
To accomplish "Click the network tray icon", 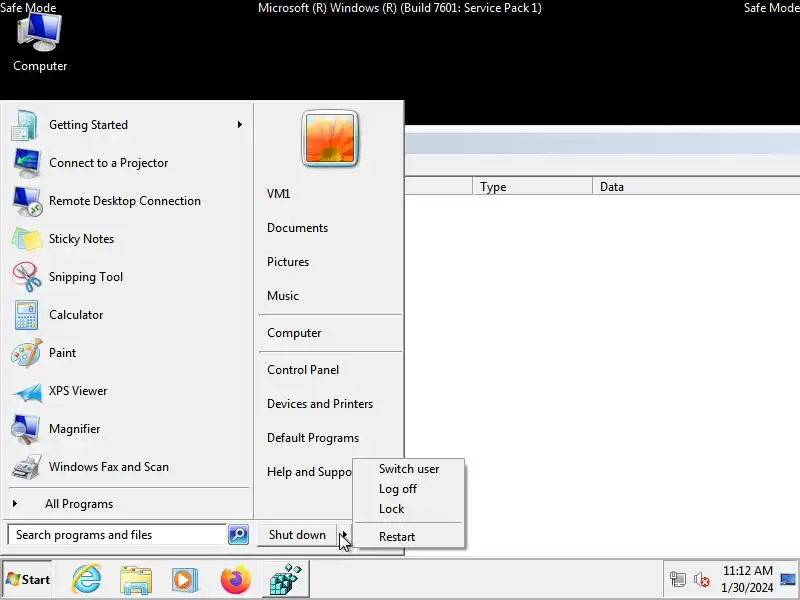I will pos(678,579).
